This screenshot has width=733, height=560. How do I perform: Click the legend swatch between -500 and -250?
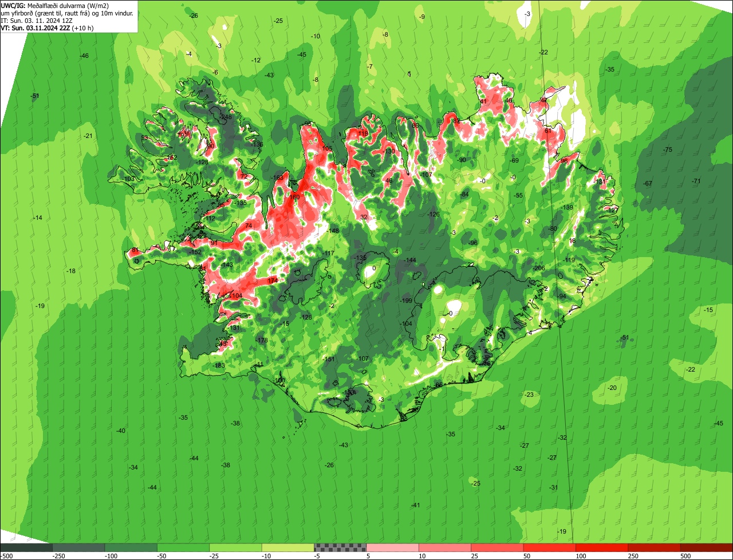click(26, 547)
